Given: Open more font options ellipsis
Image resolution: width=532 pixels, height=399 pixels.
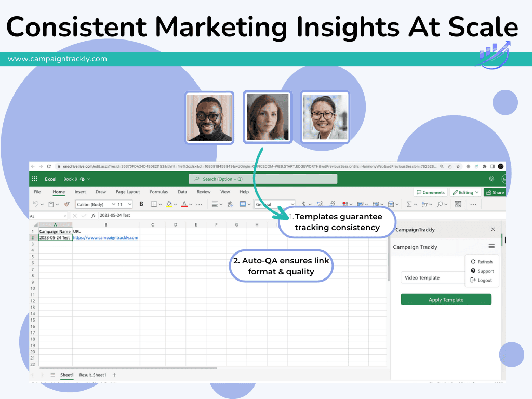Looking at the screenshot, I should click(199, 204).
